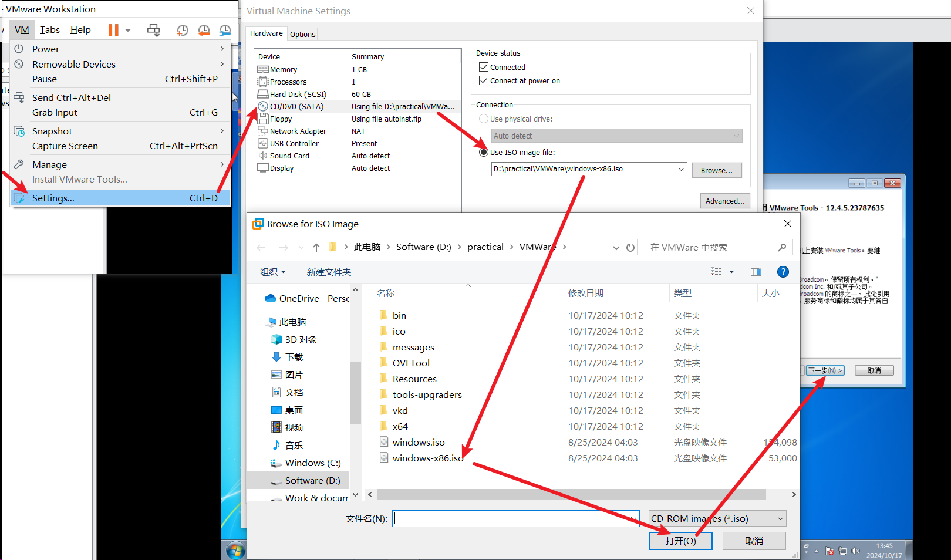951x560 pixels.
Task: Click search magnifier icon in VMWare search box
Action: (x=782, y=248)
